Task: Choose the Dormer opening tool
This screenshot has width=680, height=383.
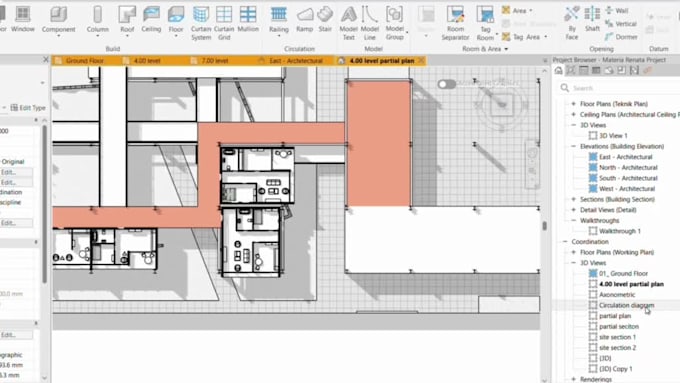Action: click(x=621, y=37)
